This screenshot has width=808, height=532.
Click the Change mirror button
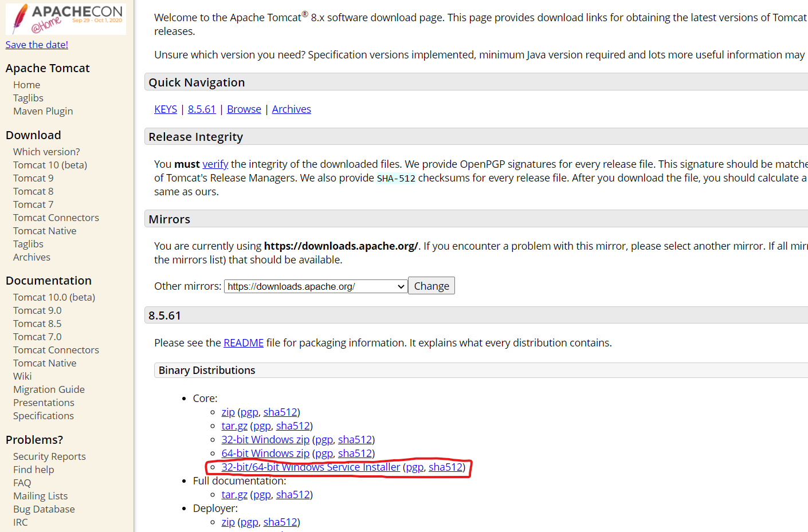(432, 286)
